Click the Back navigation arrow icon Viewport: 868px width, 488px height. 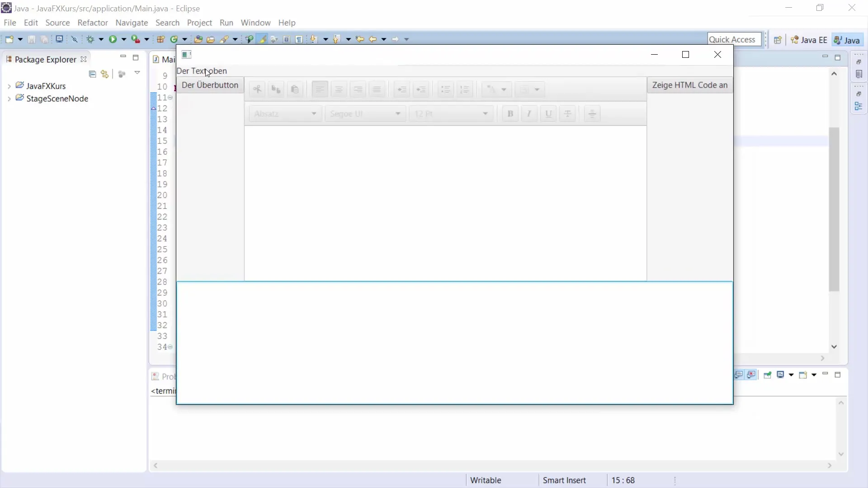(373, 39)
